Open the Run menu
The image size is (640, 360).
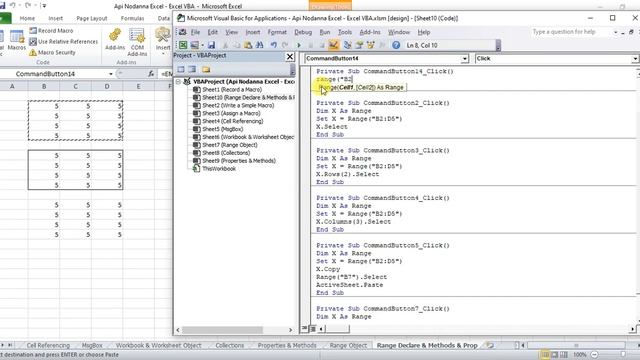325,32
